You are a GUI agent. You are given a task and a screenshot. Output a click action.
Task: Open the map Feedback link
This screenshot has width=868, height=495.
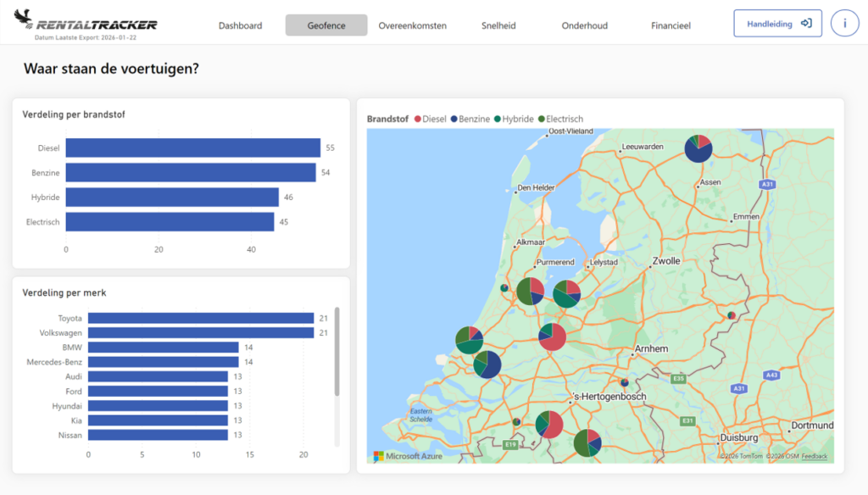pos(815,456)
